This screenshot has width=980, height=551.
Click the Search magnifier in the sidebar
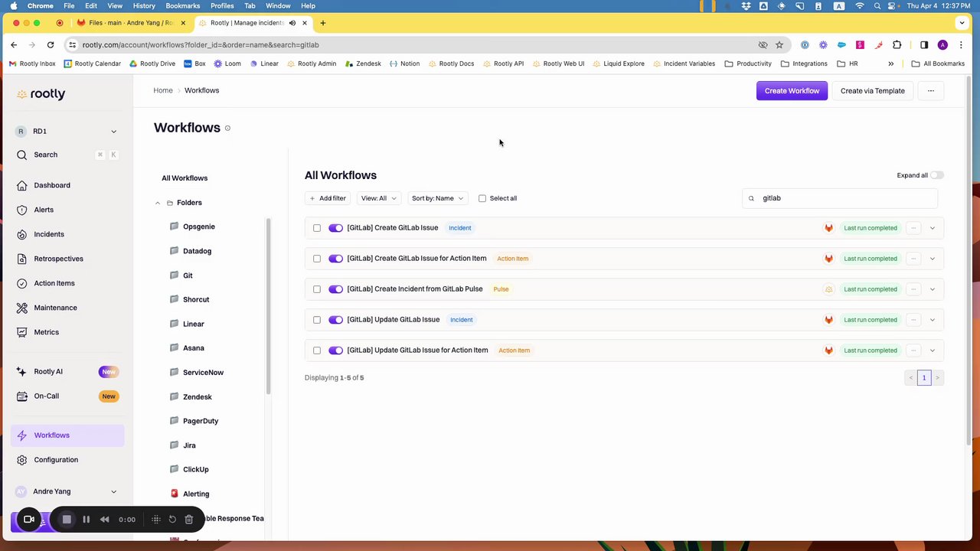coord(22,155)
